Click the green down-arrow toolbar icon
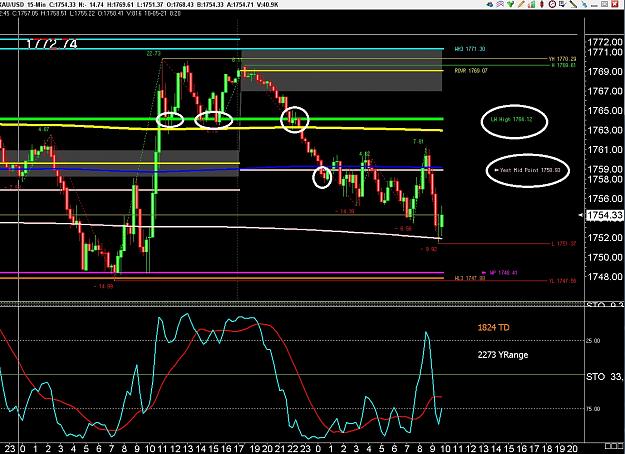This screenshot has height=454, width=625. pyautogui.click(x=511, y=4)
